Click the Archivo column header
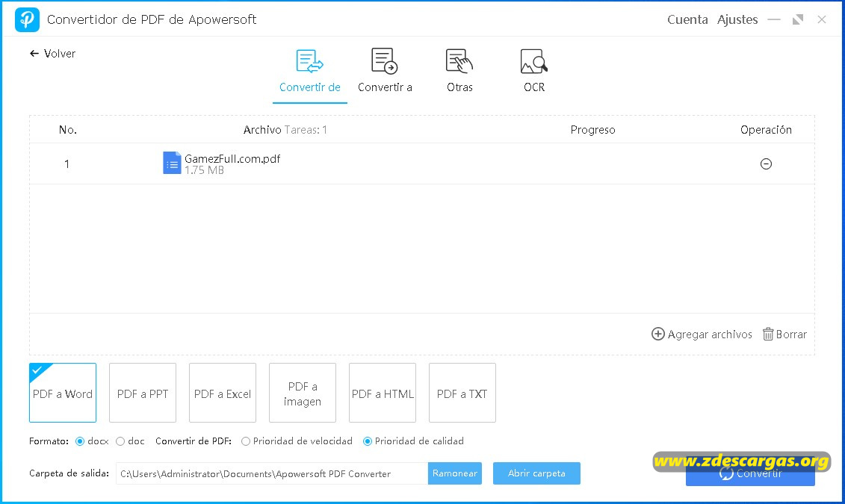 [x=262, y=130]
